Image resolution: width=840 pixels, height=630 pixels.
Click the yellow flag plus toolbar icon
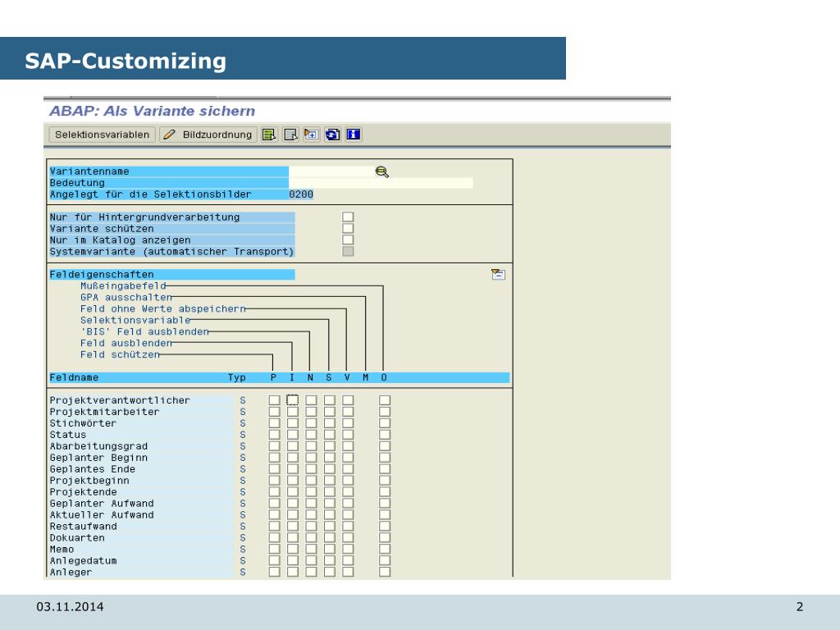(x=311, y=135)
